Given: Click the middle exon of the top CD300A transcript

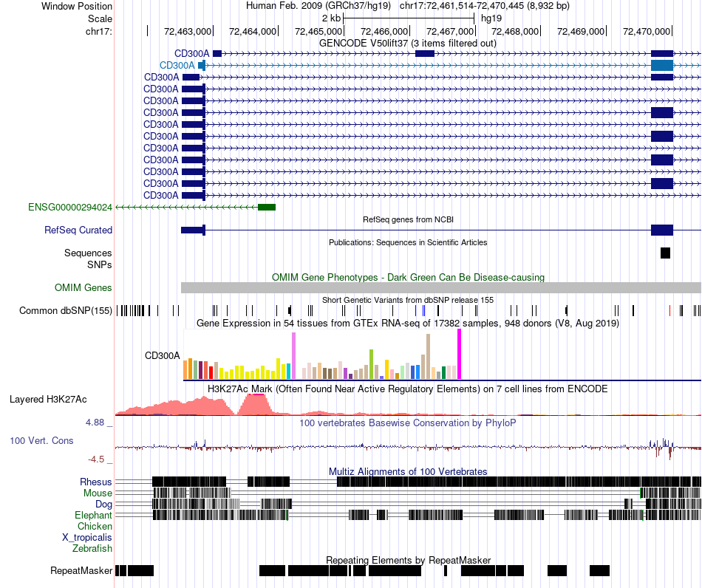Looking at the screenshot, I should click(425, 54).
